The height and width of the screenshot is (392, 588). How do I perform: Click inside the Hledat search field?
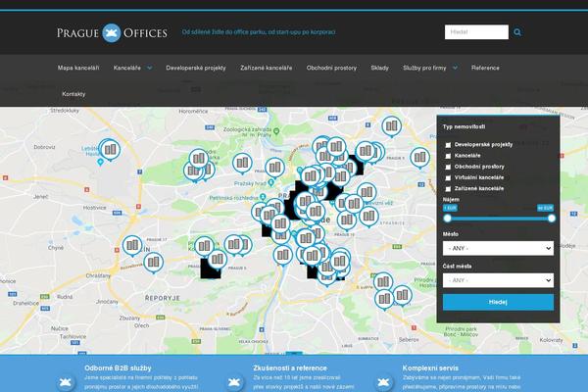(x=476, y=32)
